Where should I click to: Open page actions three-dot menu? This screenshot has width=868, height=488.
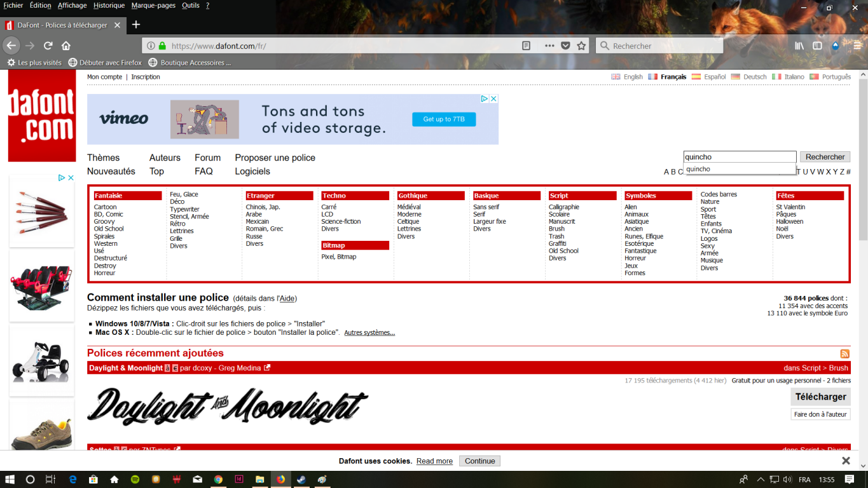coord(549,46)
